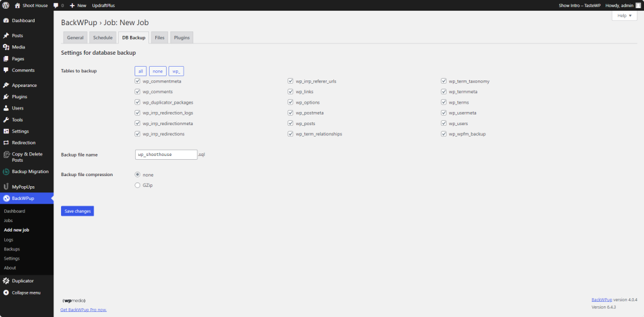Click the admin avatar icon
This screenshot has height=317, width=644.
(x=638, y=5)
